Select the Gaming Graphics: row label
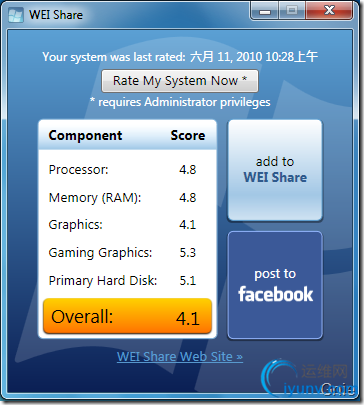Image resolution: width=364 pixels, height=405 pixels. tap(100, 253)
